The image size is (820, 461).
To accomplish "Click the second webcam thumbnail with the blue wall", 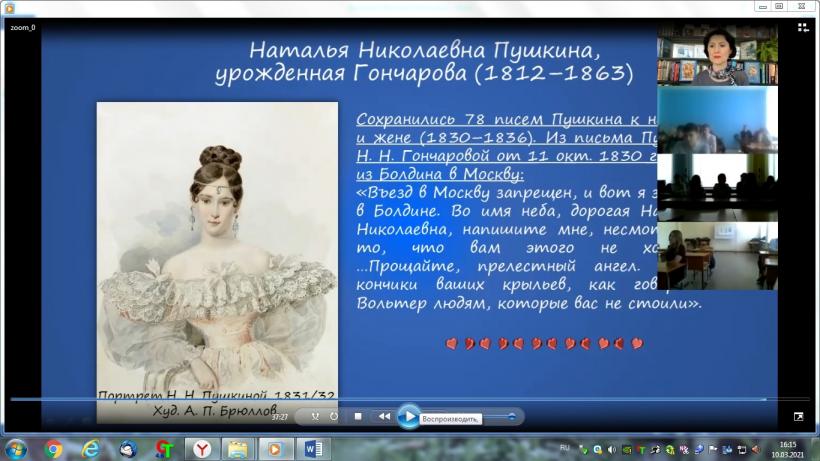I will [x=718, y=120].
